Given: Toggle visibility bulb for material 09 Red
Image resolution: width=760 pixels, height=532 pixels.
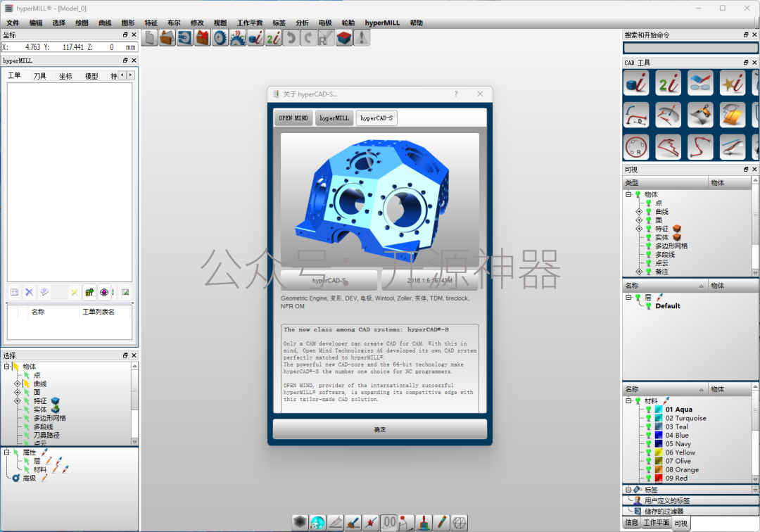Looking at the screenshot, I should 649,479.
